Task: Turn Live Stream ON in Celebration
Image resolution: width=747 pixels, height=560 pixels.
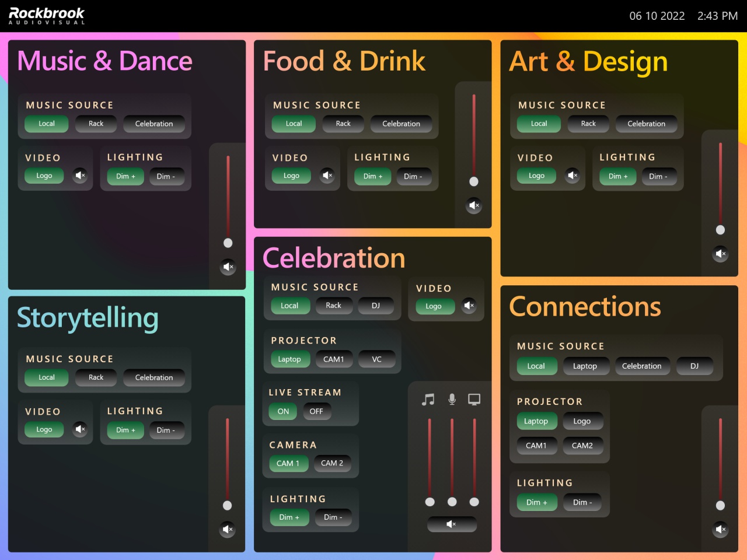Action: click(x=283, y=411)
